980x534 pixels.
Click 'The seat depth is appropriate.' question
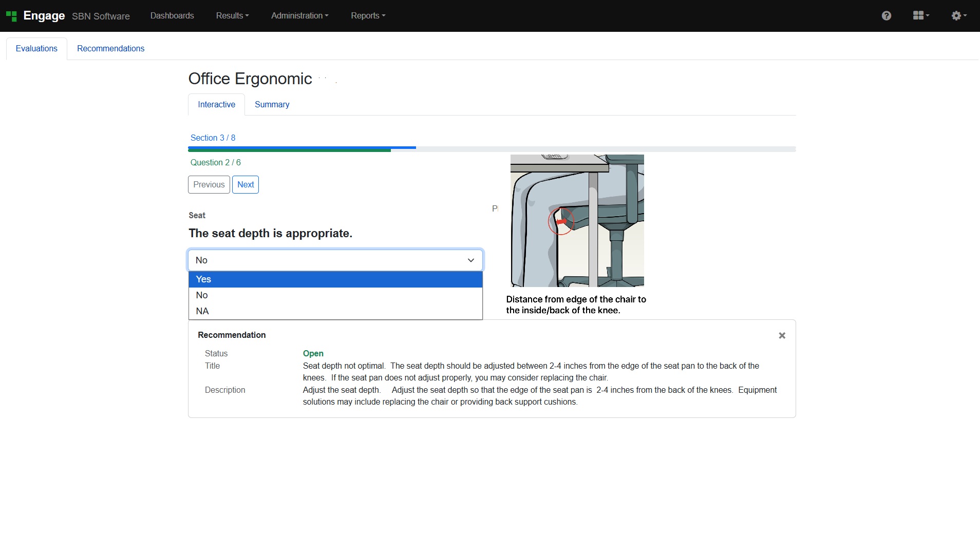click(270, 233)
